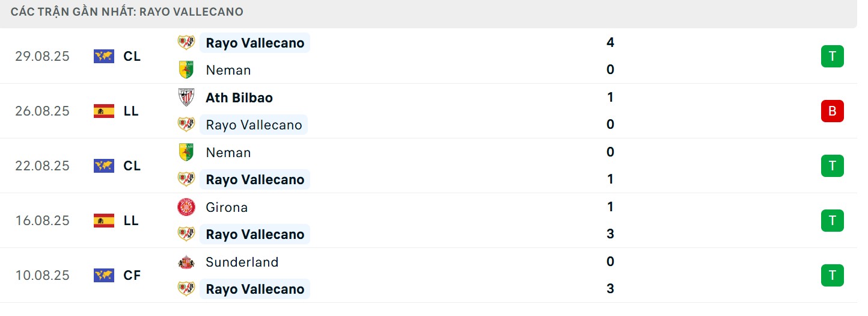Click Rayo Vallecano name in Girona match
This screenshot has height=316, width=868.
255,234
